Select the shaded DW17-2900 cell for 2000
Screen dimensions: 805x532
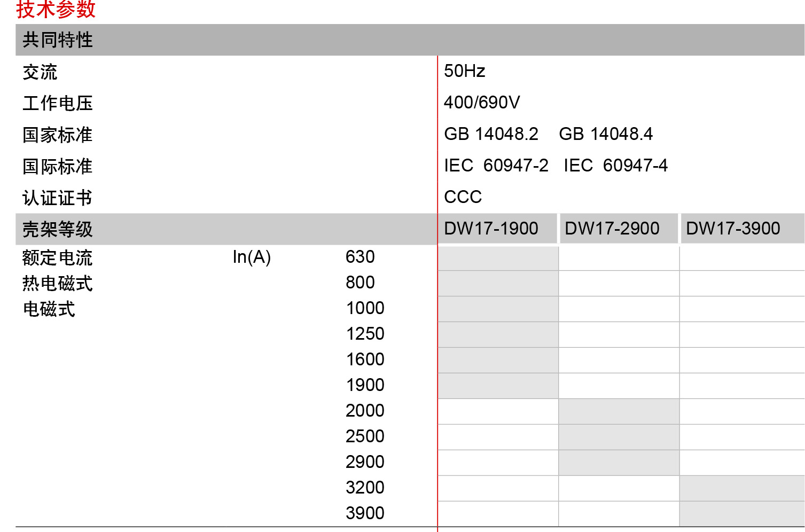pos(619,411)
